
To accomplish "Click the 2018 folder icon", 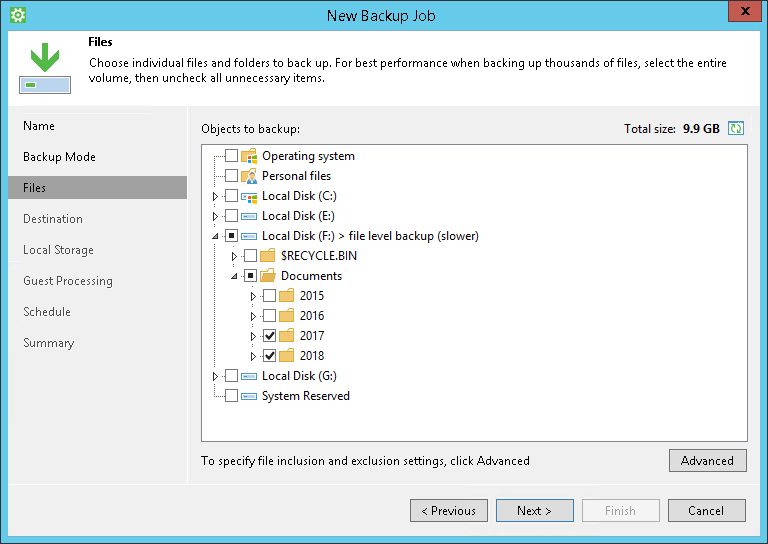I will pyautogui.click(x=287, y=355).
